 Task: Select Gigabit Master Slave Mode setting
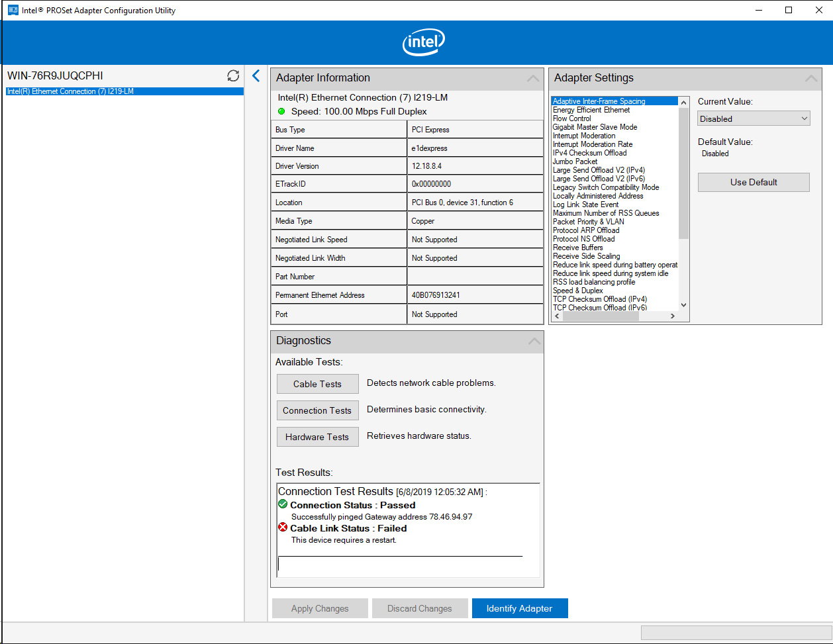click(x=614, y=127)
